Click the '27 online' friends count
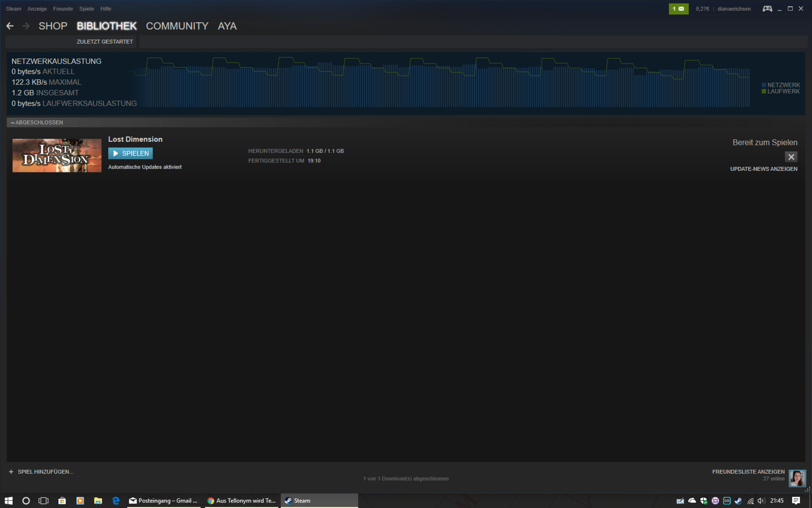The image size is (812, 508). click(x=774, y=479)
